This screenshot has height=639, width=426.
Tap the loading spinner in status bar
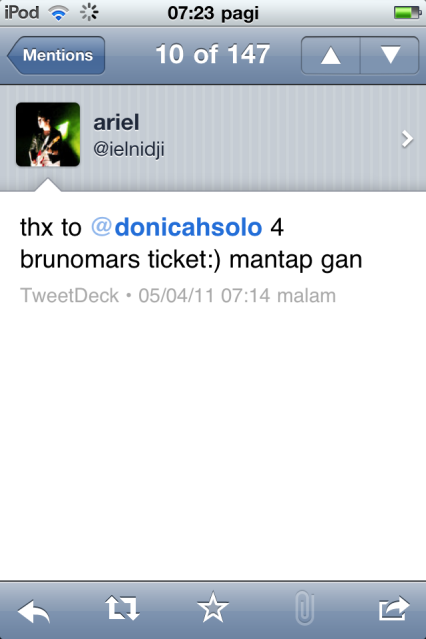[x=89, y=12]
